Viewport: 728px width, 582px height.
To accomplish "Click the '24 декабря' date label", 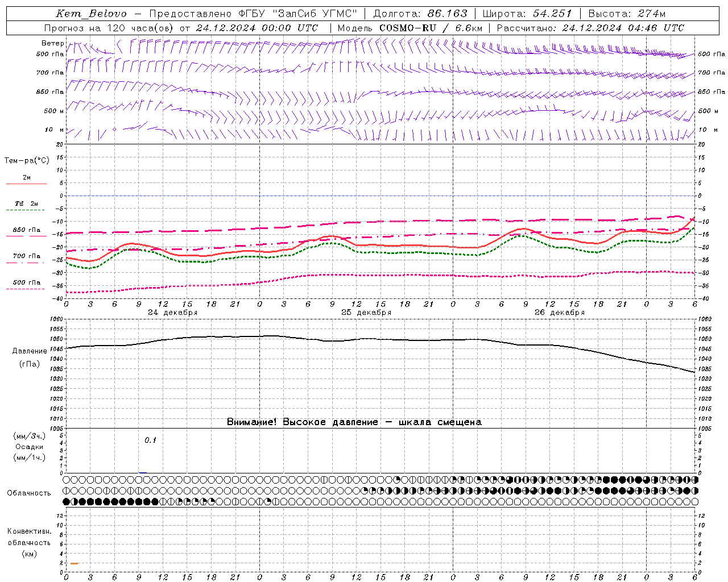I will click(172, 313).
